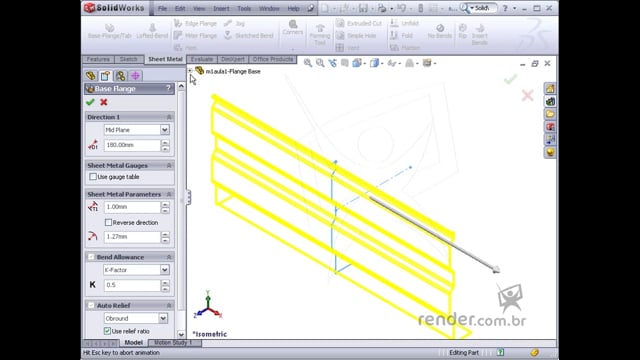The image size is (640, 360).
Task: Select the Forming Tool
Action: coord(320,34)
